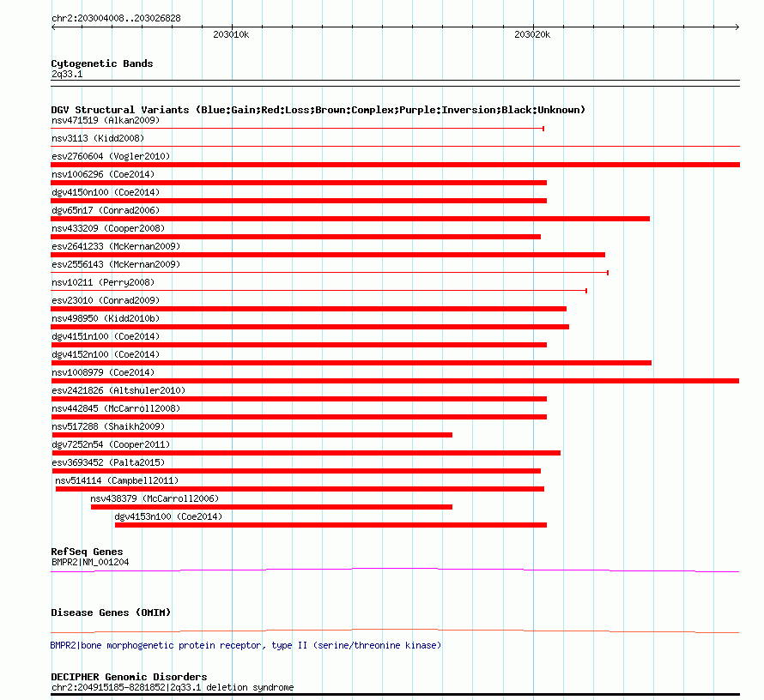
Task: Open the dgv7252n54 (Cooper2011) label
Action: click(111, 444)
